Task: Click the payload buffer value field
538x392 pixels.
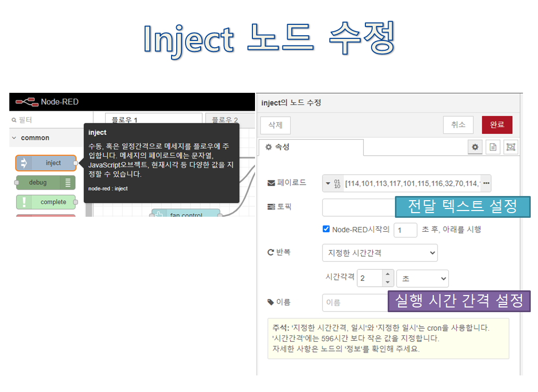Action: [413, 184]
